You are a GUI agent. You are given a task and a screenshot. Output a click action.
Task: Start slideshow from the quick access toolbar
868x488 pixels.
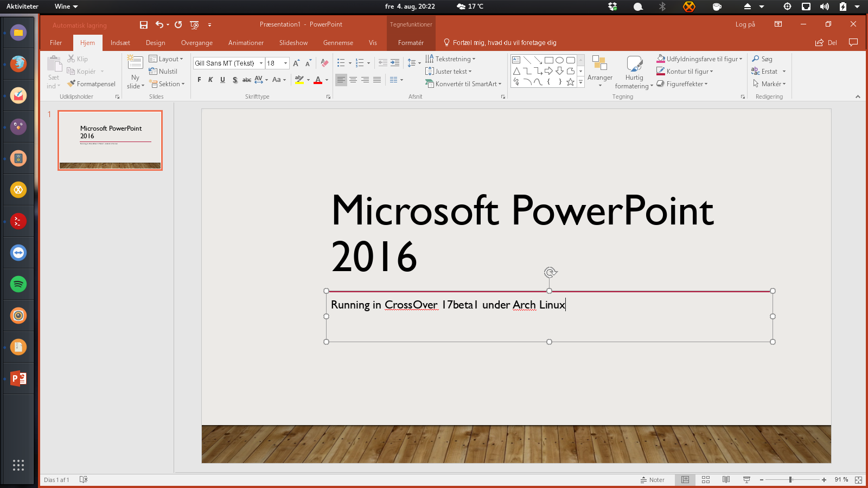[x=194, y=24]
